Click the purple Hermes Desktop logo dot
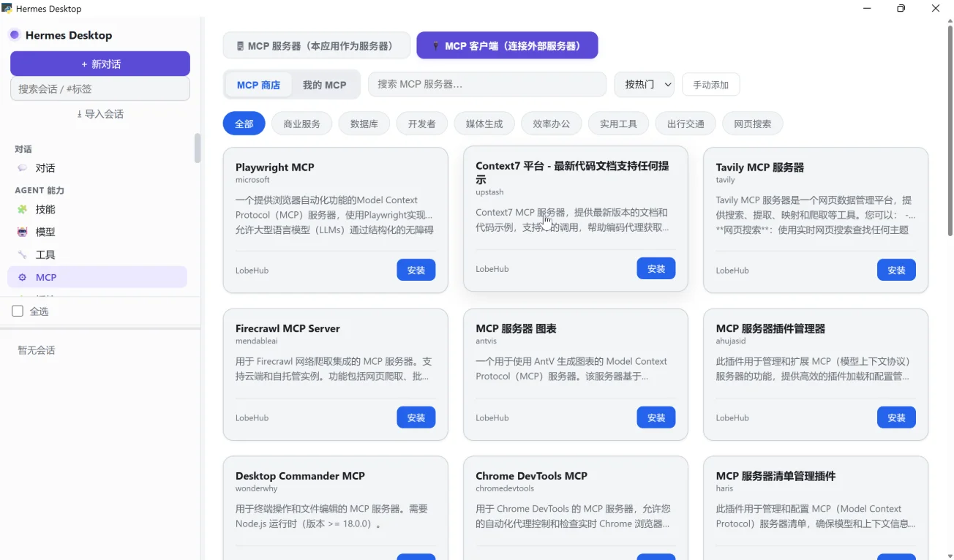 14,35
